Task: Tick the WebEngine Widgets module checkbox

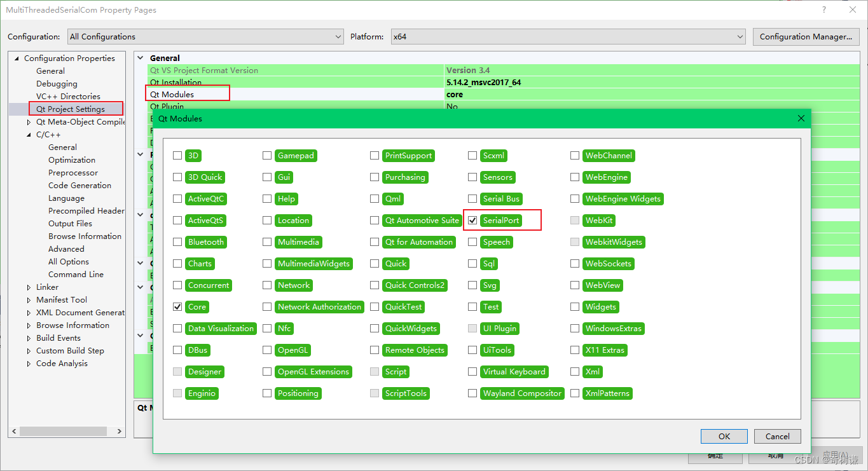Action: pos(575,199)
